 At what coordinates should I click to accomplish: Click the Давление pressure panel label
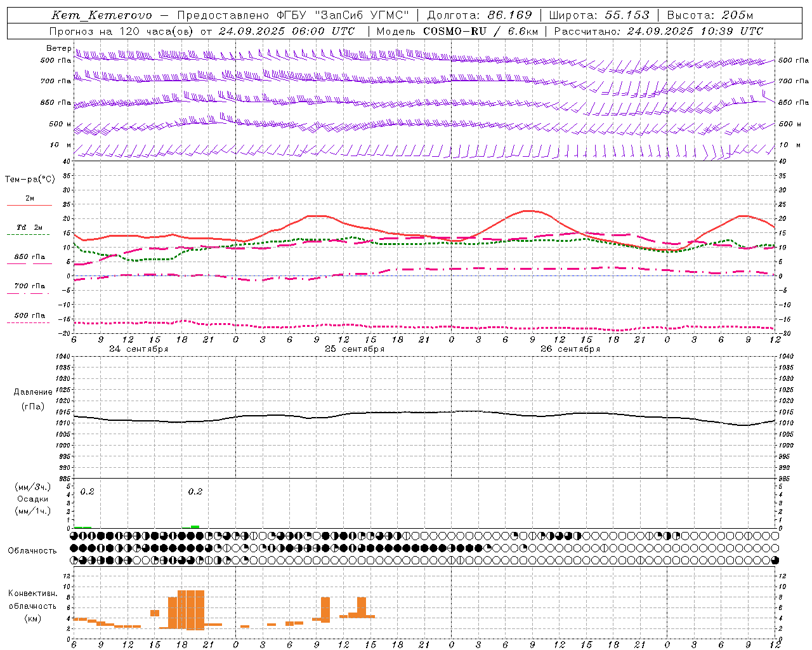coord(33,392)
